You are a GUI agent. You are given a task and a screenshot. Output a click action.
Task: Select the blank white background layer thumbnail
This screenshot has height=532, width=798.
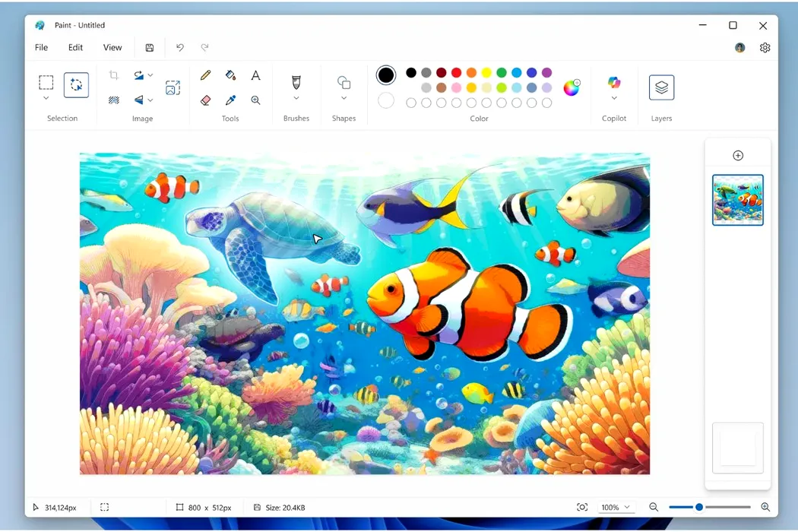[738, 448]
